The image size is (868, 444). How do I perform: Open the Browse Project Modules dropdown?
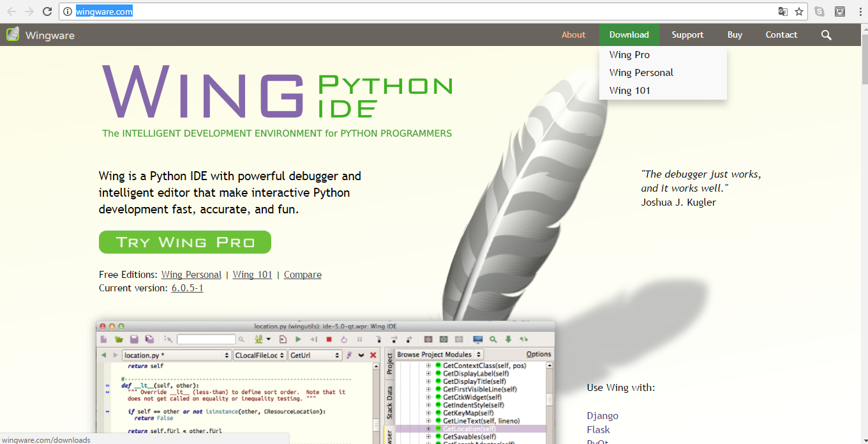[x=439, y=355]
